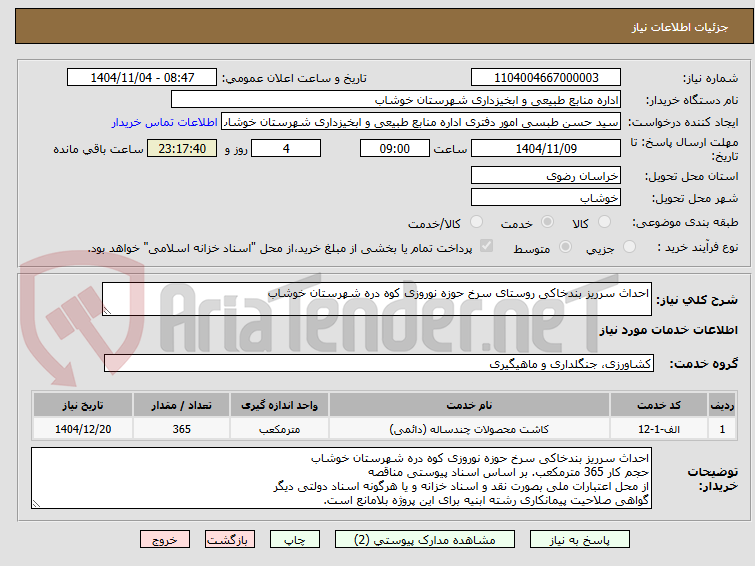The image size is (755, 566).
Task: Click the شرح کلی نیاز text area
Action: click(377, 299)
